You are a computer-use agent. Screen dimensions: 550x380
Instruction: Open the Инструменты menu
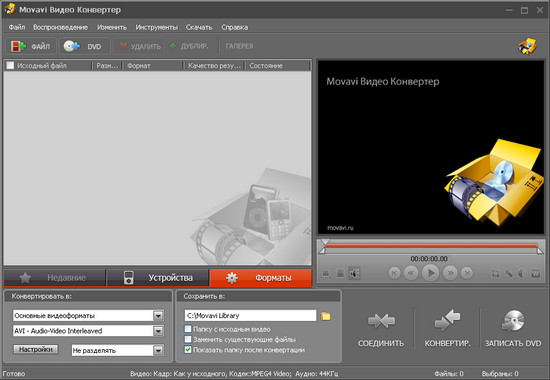coord(156,27)
